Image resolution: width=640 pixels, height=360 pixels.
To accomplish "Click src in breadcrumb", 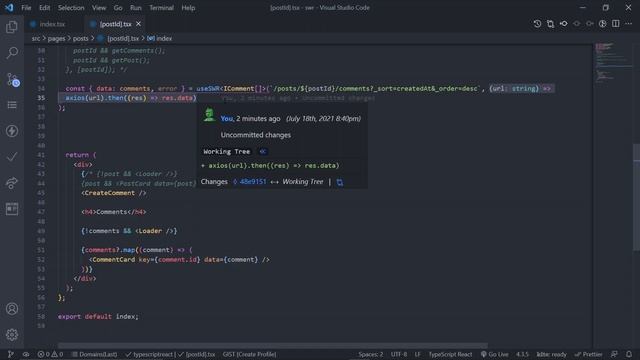I will point(36,38).
